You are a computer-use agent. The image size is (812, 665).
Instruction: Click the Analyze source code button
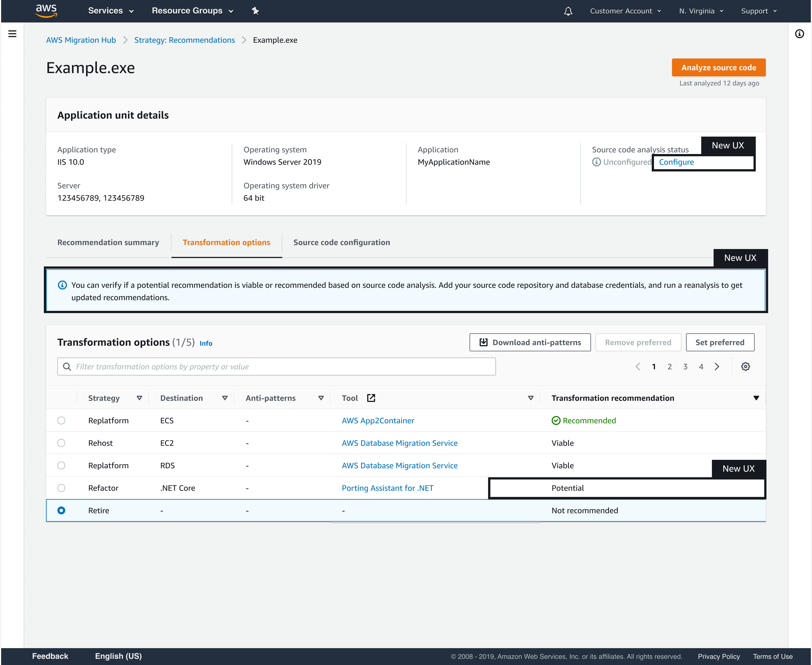point(718,67)
